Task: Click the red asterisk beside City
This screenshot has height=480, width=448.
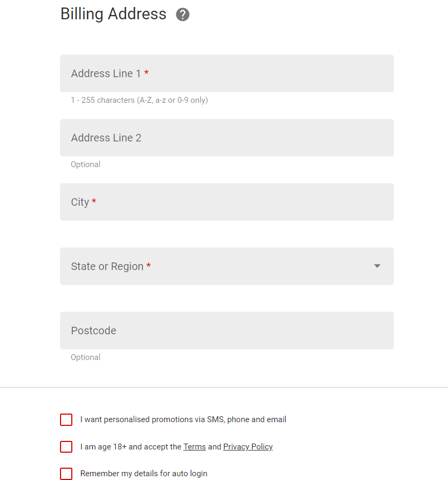Action: click(94, 201)
